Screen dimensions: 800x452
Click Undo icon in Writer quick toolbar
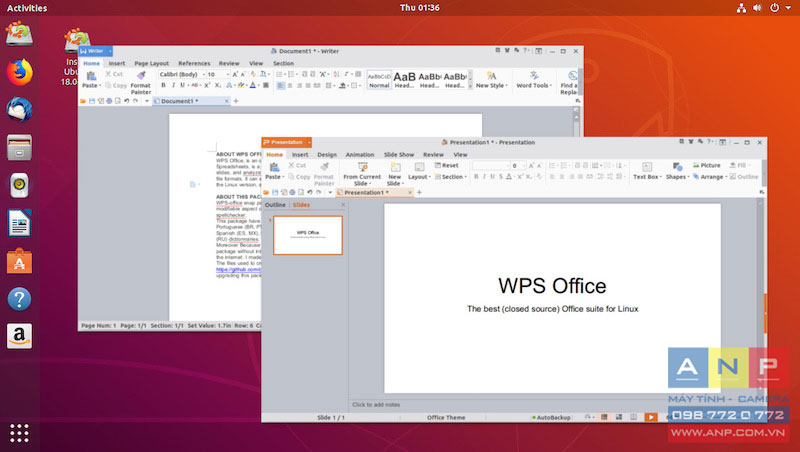pyautogui.click(x=127, y=101)
